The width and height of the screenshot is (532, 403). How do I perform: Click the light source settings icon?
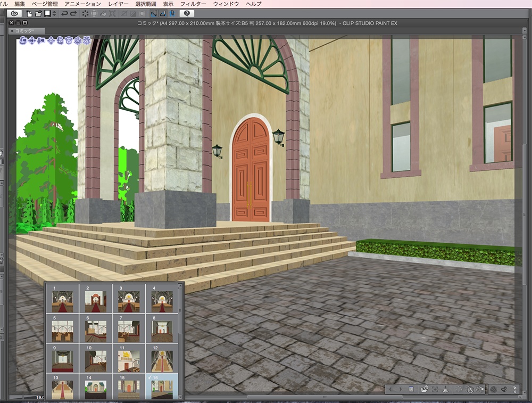point(504,389)
